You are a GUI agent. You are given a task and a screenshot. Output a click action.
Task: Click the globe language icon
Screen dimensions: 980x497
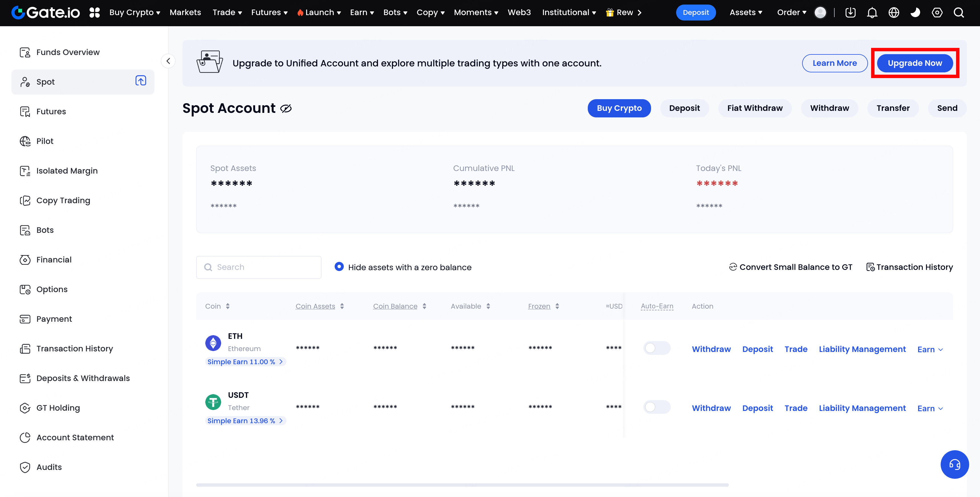pos(894,13)
